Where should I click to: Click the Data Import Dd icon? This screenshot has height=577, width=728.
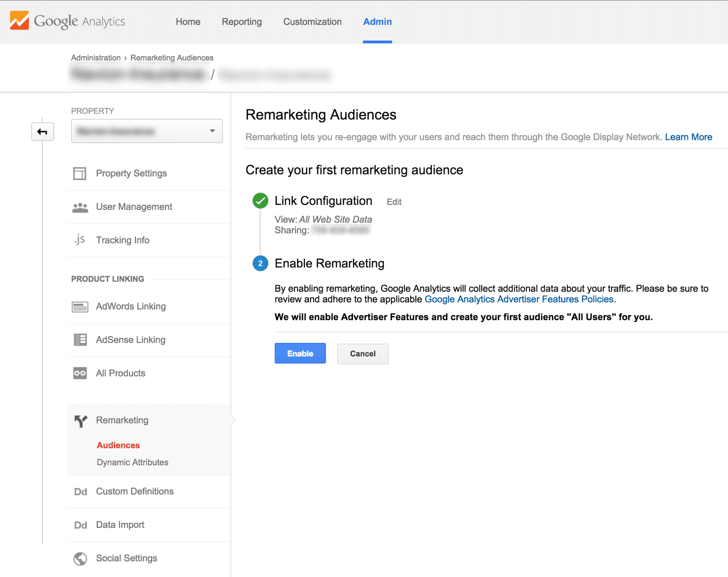point(80,525)
